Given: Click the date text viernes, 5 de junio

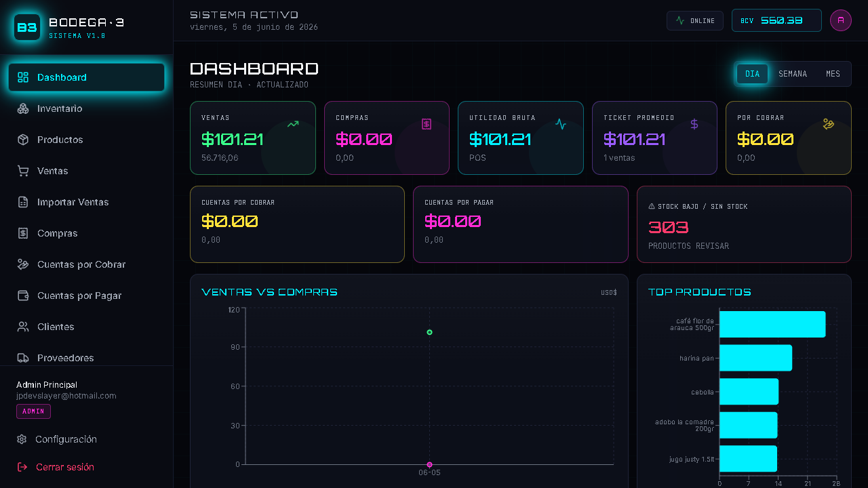Looking at the screenshot, I should point(254,27).
